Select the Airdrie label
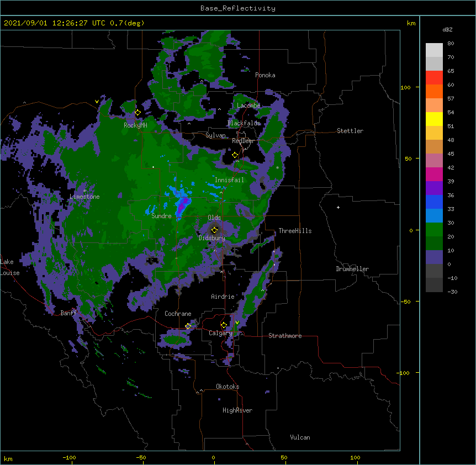 (223, 297)
